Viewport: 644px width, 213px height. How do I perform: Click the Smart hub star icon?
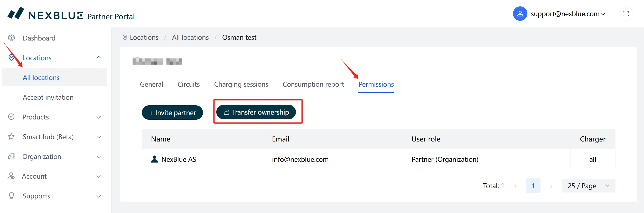click(x=11, y=137)
